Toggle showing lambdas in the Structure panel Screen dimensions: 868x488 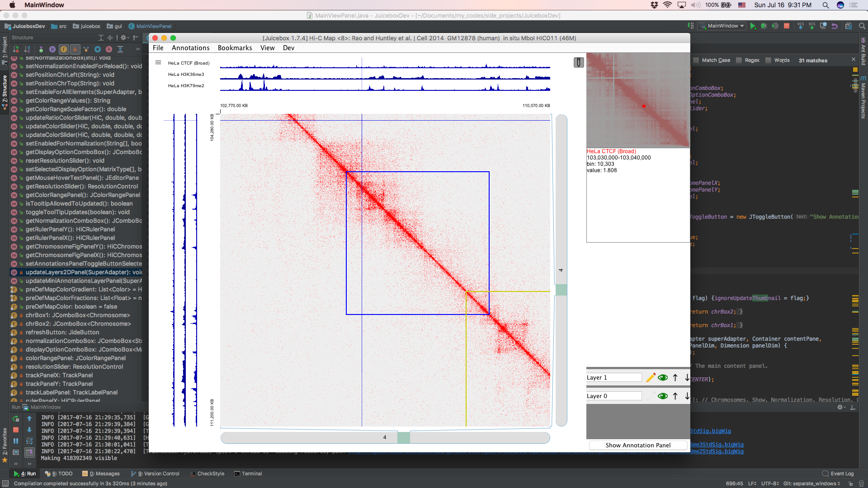tap(108, 49)
